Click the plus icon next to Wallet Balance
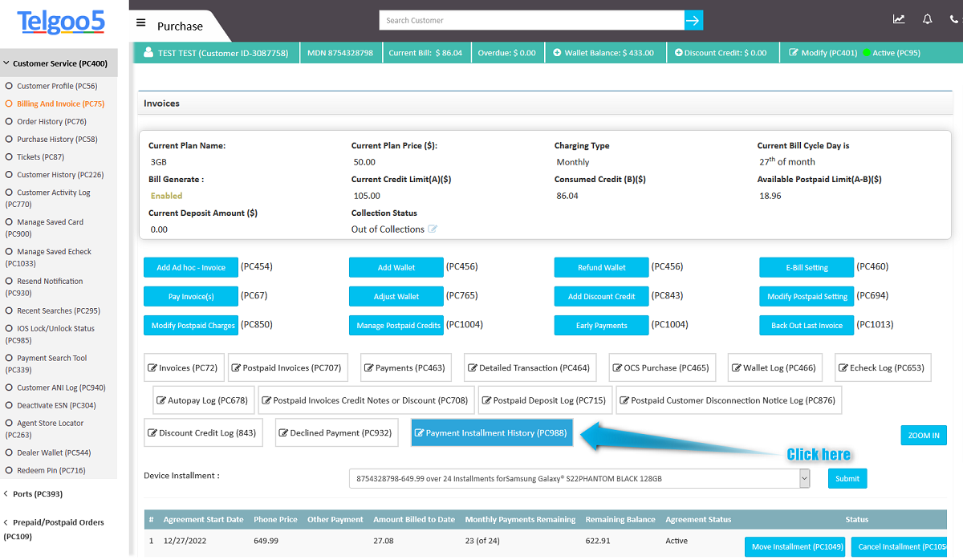963x560 pixels. 558,53
